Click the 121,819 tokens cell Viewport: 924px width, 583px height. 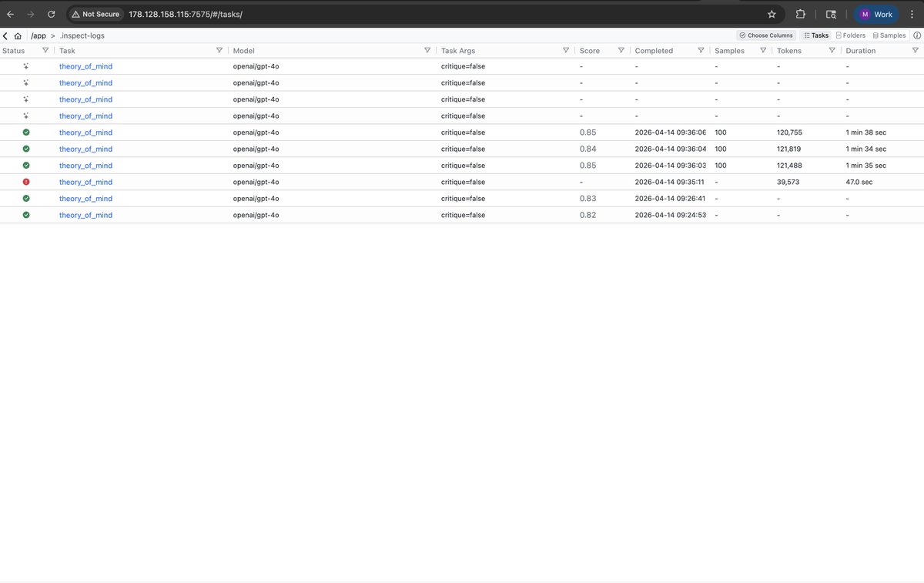point(789,149)
